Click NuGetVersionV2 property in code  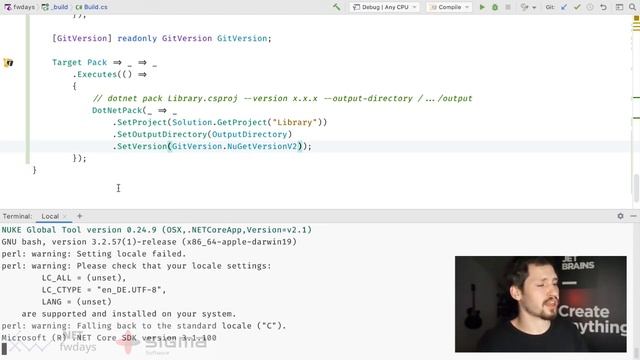(x=262, y=146)
